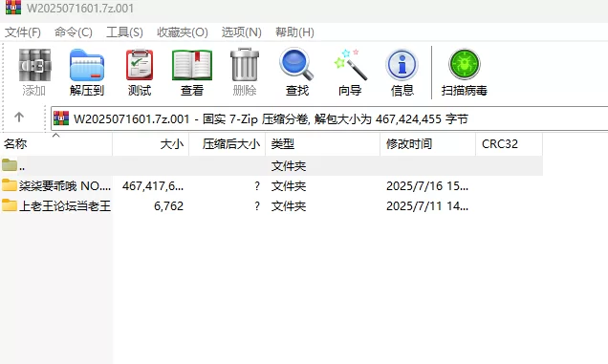Open the 工具(S) menu
608x364 pixels.
[124, 32]
